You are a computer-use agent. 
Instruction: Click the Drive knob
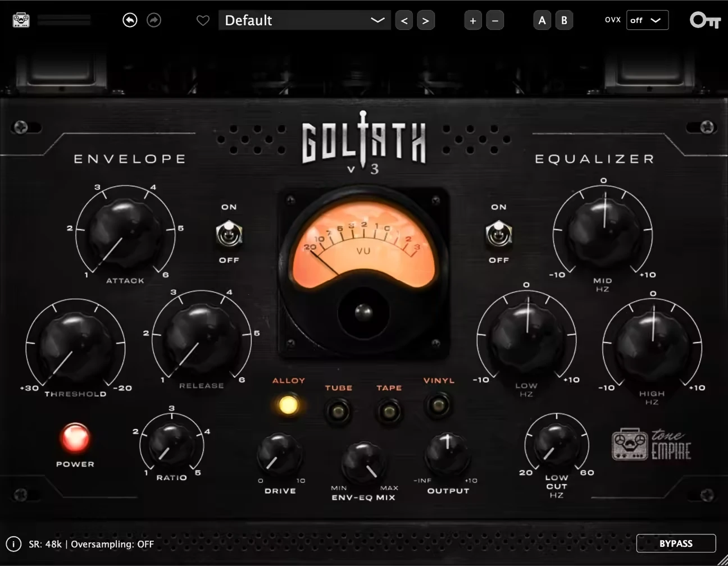click(279, 454)
